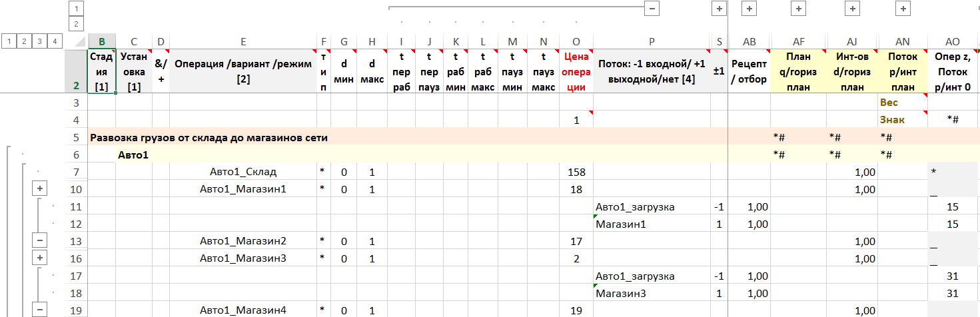This screenshot has width=980, height=317.
Task: Click the Авто1_Склад cell
Action: point(243,172)
